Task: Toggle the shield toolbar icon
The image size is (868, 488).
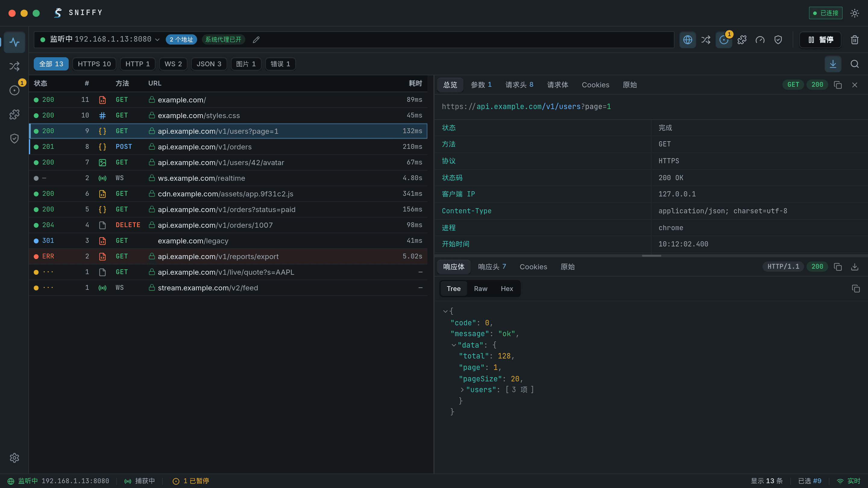Action: tap(778, 40)
